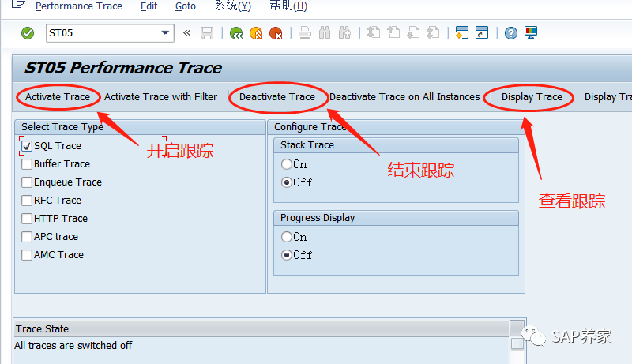Open the Performance Trace menu
632x364 pixels.
79,6
